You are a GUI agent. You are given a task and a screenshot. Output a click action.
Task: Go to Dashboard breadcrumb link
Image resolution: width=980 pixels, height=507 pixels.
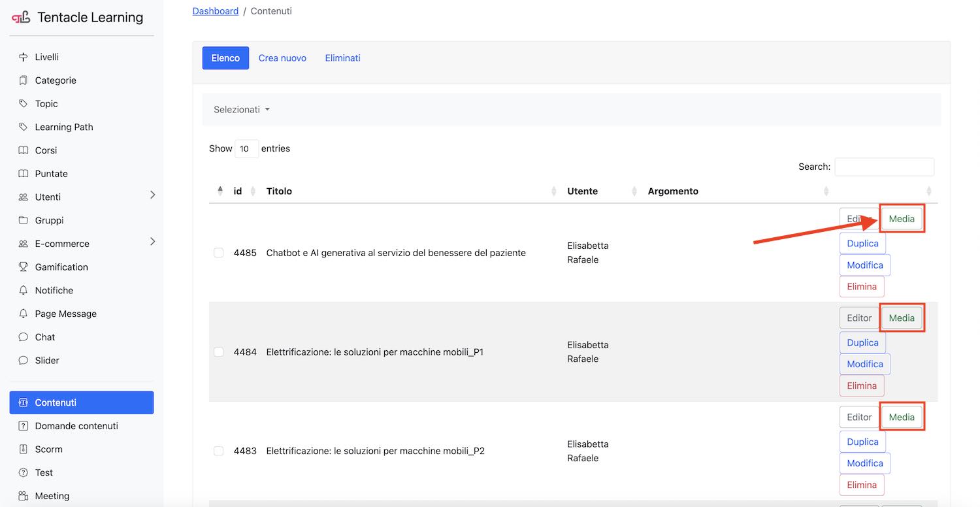click(215, 11)
